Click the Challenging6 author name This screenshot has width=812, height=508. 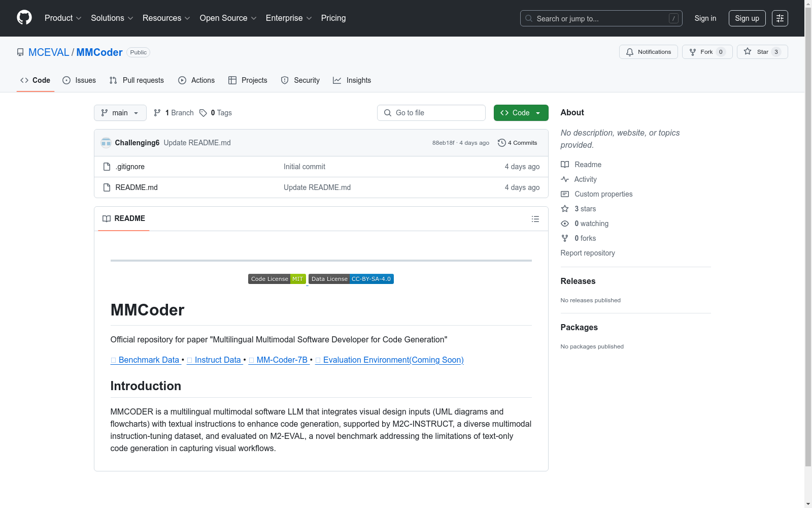137,143
